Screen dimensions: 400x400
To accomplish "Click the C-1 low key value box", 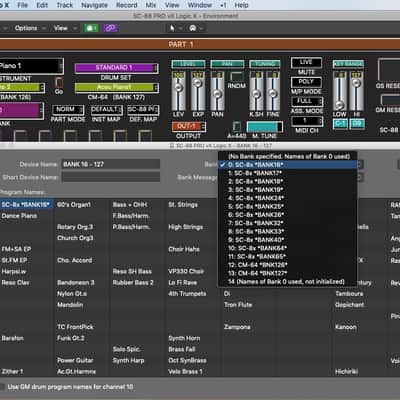I will 340,124.
